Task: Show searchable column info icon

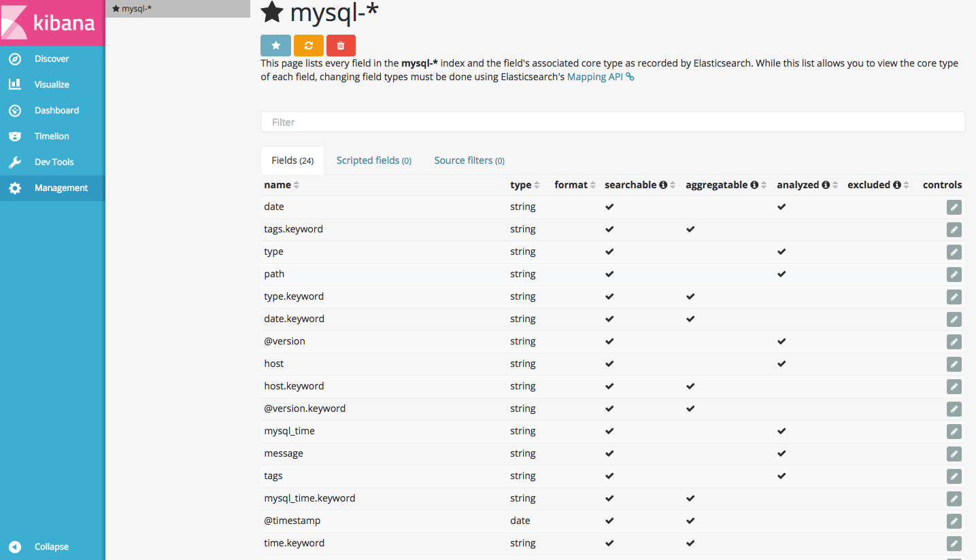Action: 663,185
